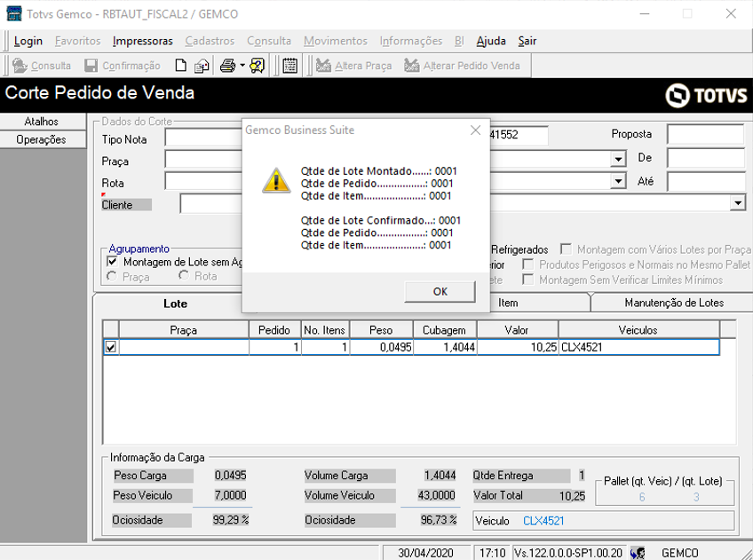Click the TOTVS logo in header
This screenshot has height=560, width=753.
click(x=706, y=95)
